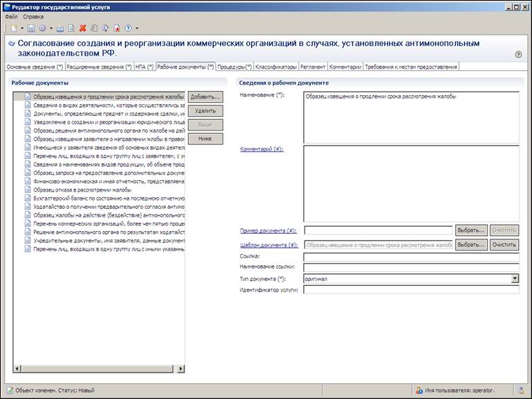This screenshot has width=532, height=399.
Task: Click document icon of 'Образец отказа в рассмотрении жалобы'
Action: (x=28, y=190)
